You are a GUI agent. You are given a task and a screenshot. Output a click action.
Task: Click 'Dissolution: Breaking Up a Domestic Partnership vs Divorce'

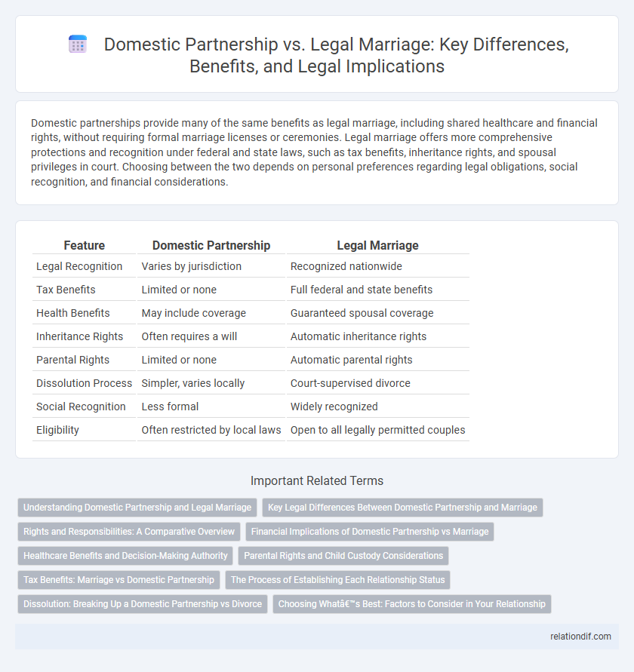(x=143, y=604)
